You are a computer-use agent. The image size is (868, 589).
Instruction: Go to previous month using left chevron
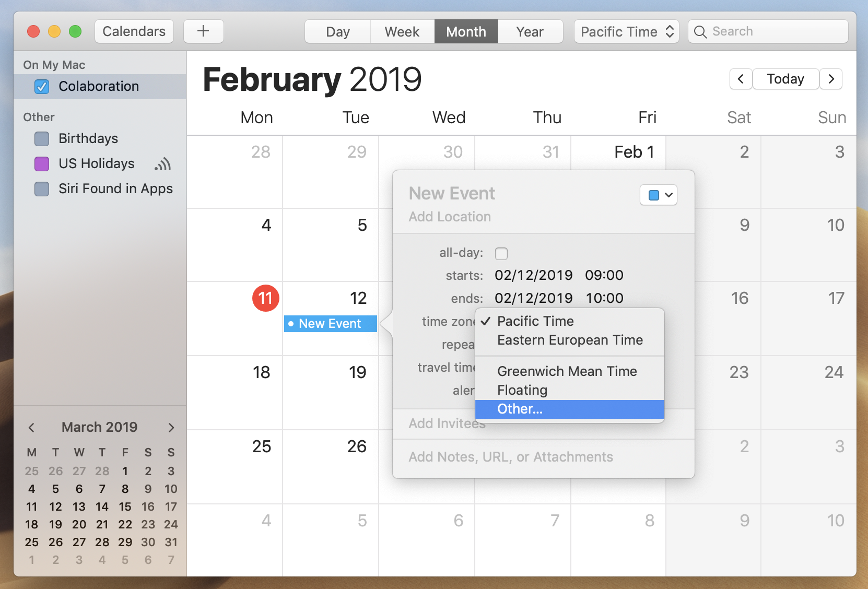point(741,79)
